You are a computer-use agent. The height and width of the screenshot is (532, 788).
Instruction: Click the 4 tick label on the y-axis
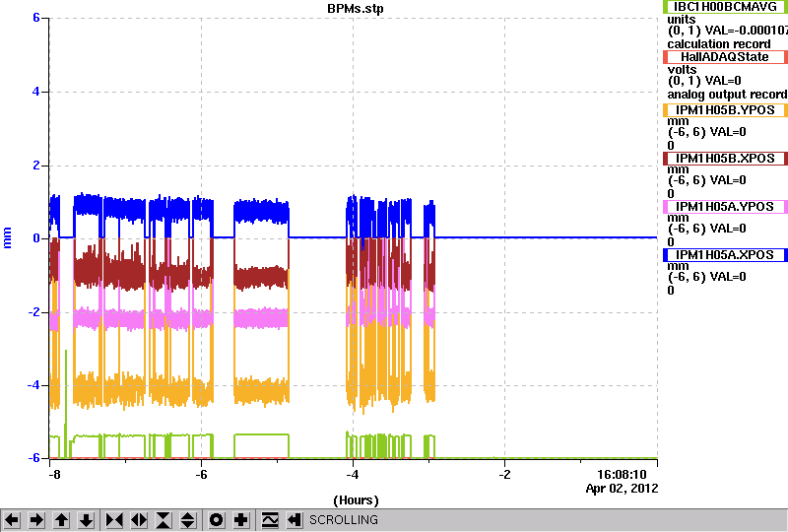click(36, 92)
